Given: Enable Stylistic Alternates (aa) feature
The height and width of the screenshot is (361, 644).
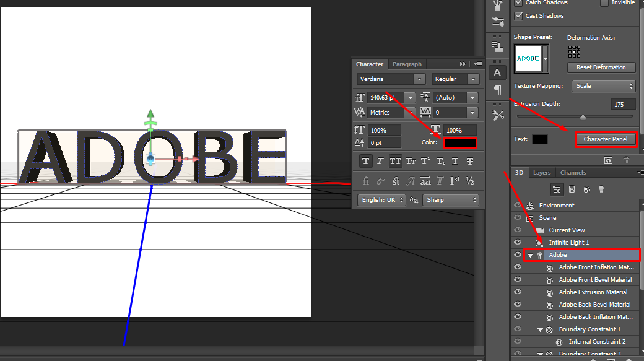Looking at the screenshot, I should pos(425,181).
